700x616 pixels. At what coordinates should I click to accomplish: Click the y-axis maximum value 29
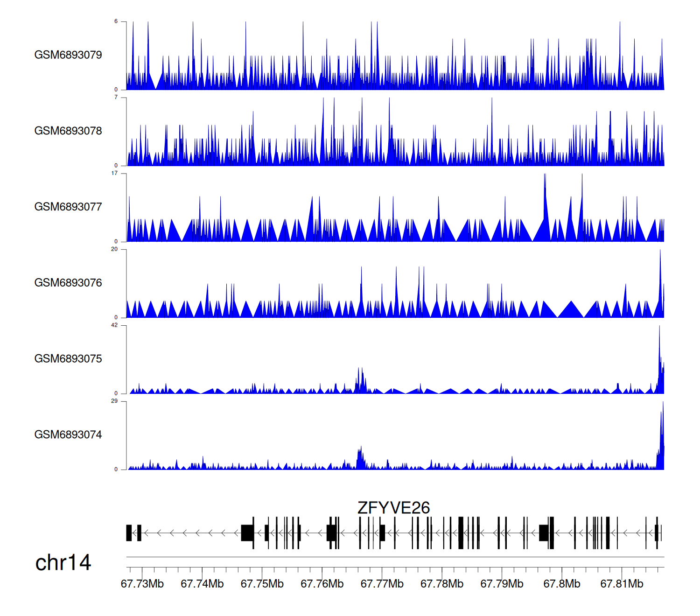[114, 401]
